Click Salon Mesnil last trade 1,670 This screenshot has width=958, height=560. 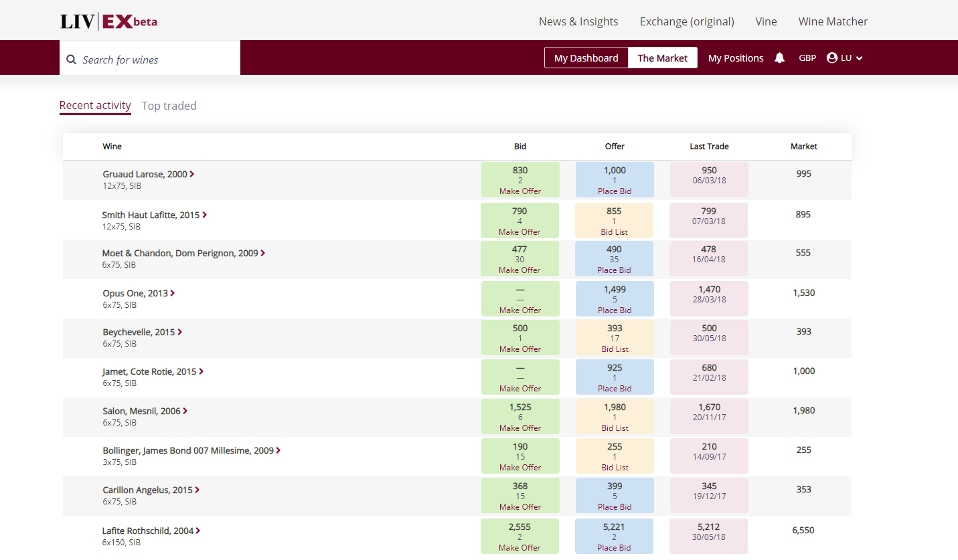[709, 416]
